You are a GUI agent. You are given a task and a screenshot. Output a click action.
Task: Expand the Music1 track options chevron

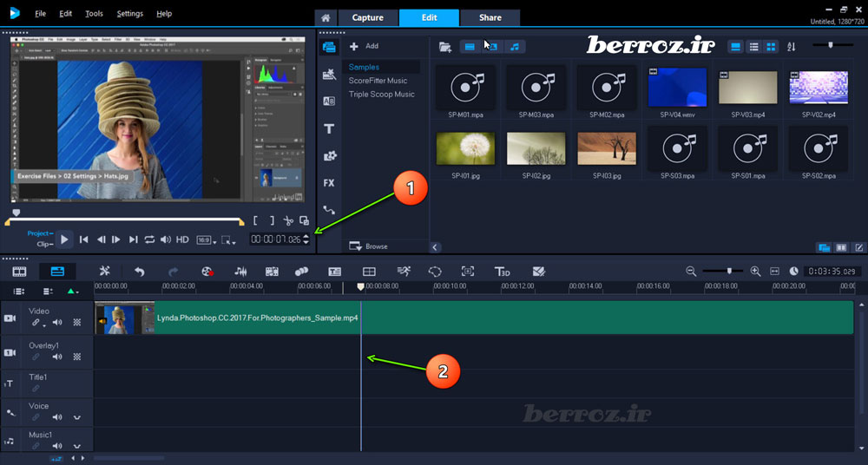coord(76,446)
